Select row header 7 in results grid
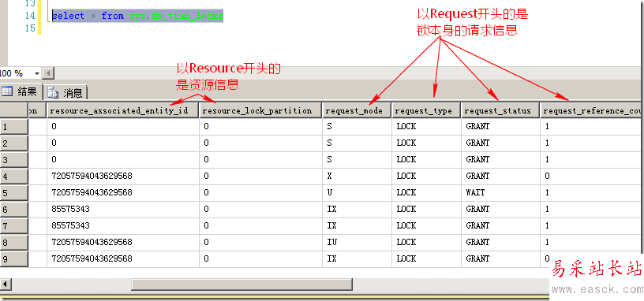Image resolution: width=644 pixels, height=301 pixels. [x=14, y=225]
